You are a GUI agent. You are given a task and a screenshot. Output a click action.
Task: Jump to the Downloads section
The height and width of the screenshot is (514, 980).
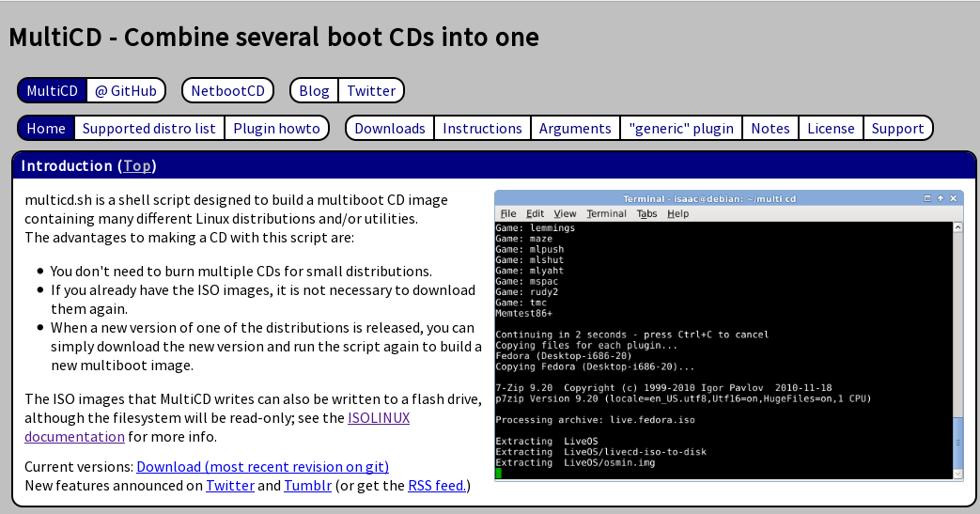(390, 128)
